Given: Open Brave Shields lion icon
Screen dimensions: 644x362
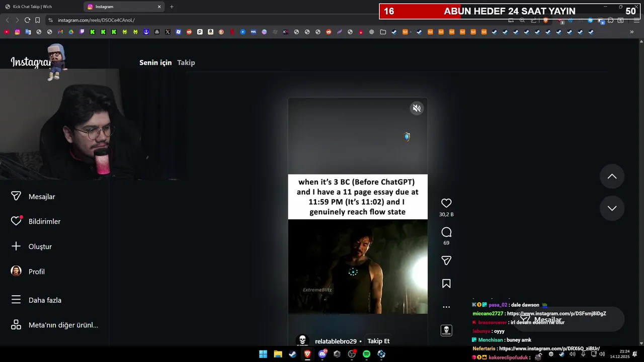Looking at the screenshot, I should pyautogui.click(x=545, y=20).
